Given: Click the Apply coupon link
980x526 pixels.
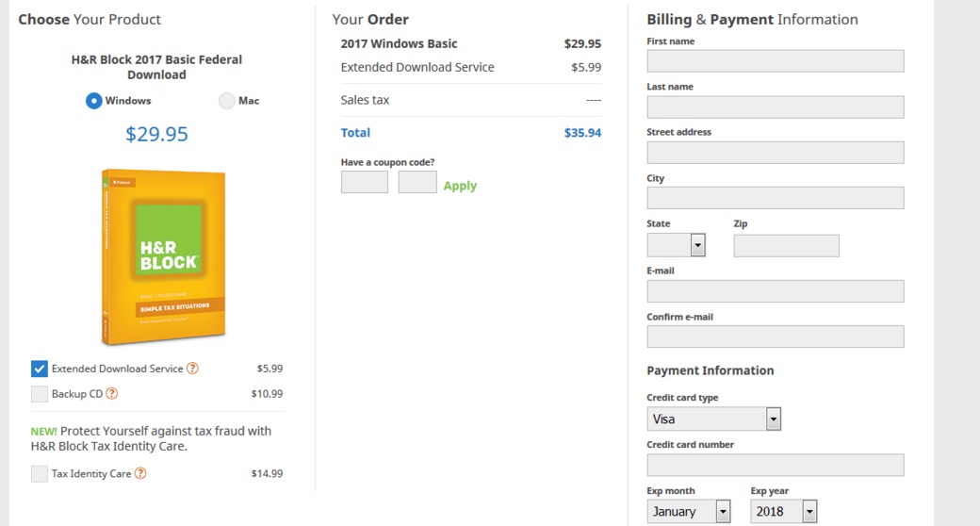Looking at the screenshot, I should click(460, 186).
